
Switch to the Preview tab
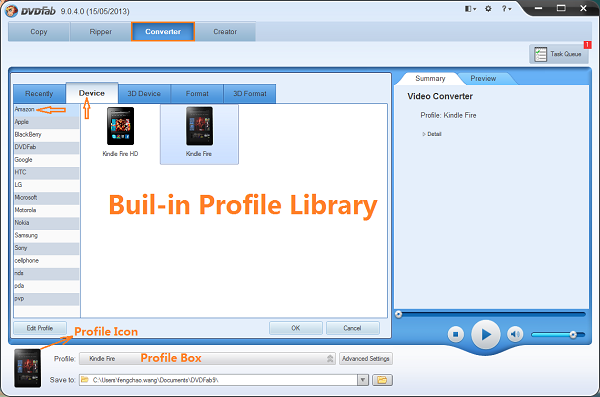click(x=483, y=78)
